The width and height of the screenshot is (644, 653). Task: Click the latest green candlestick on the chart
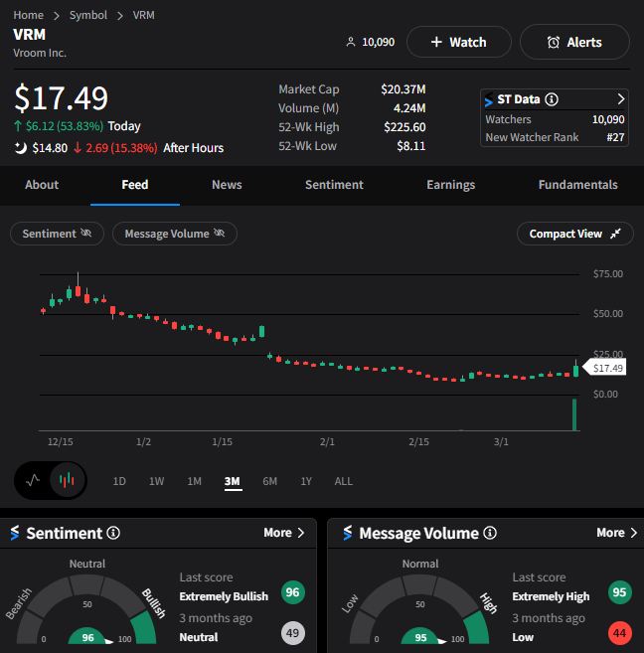tap(575, 371)
